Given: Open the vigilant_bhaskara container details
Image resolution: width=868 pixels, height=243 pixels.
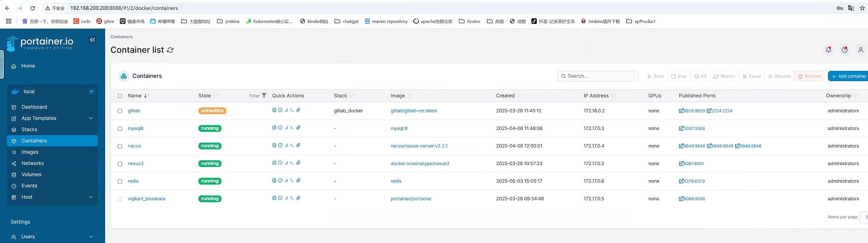Looking at the screenshot, I should tap(146, 199).
